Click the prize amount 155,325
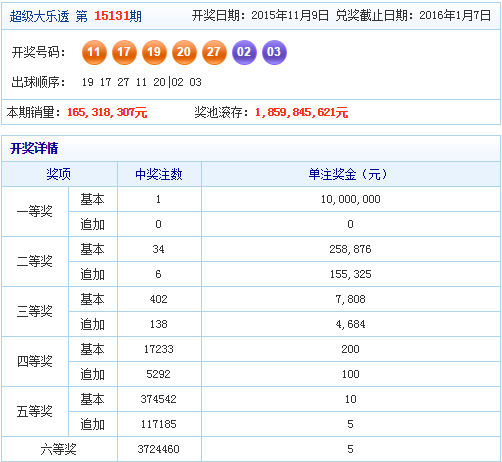The height and width of the screenshot is (462, 502). click(350, 274)
